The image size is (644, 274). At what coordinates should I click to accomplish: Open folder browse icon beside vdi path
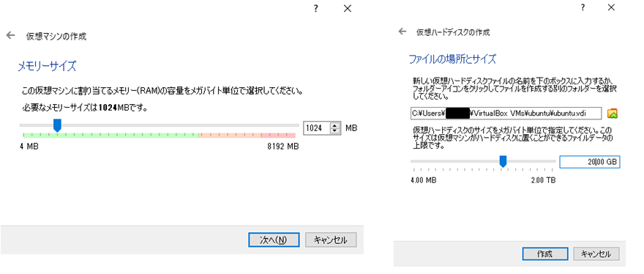point(613,113)
